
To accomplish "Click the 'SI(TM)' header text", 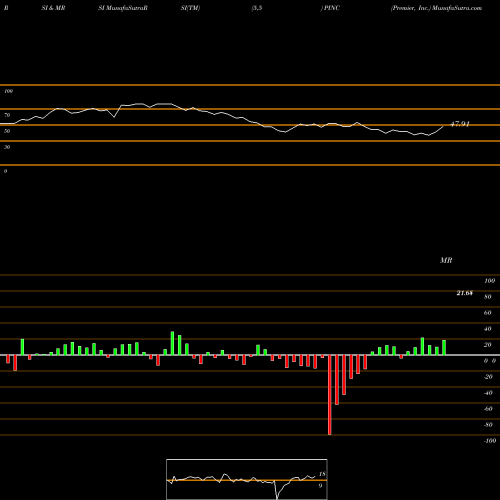I will [x=190, y=8].
